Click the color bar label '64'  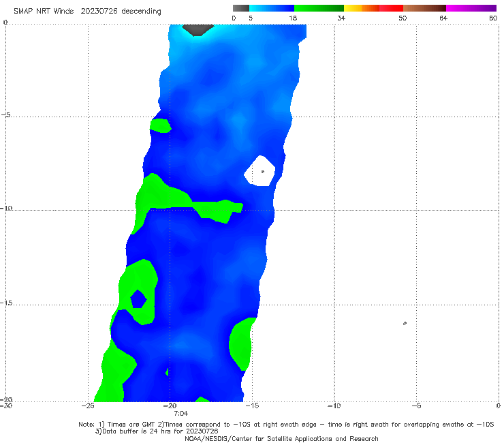pyautogui.click(x=443, y=18)
